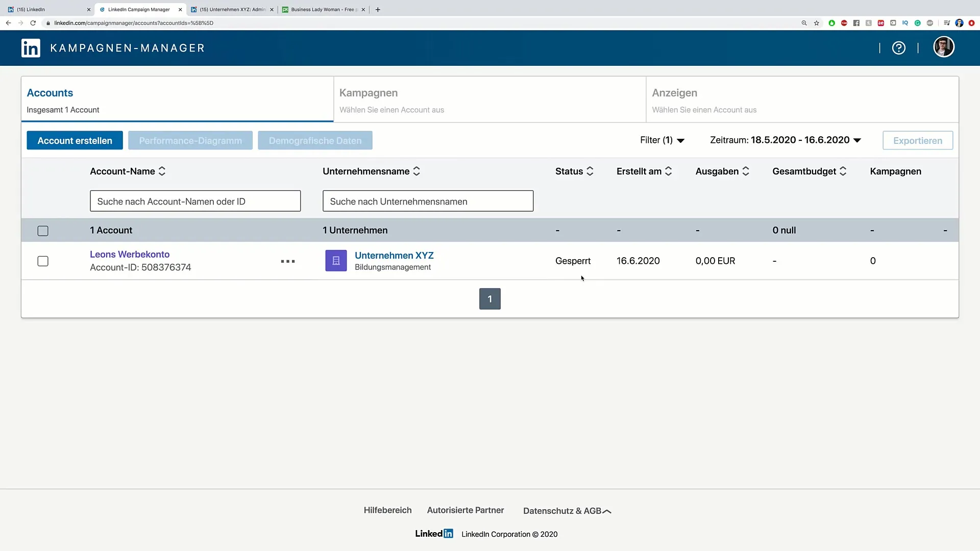Click the red YAB extension icon
The width and height of the screenshot is (980, 551).
click(844, 23)
